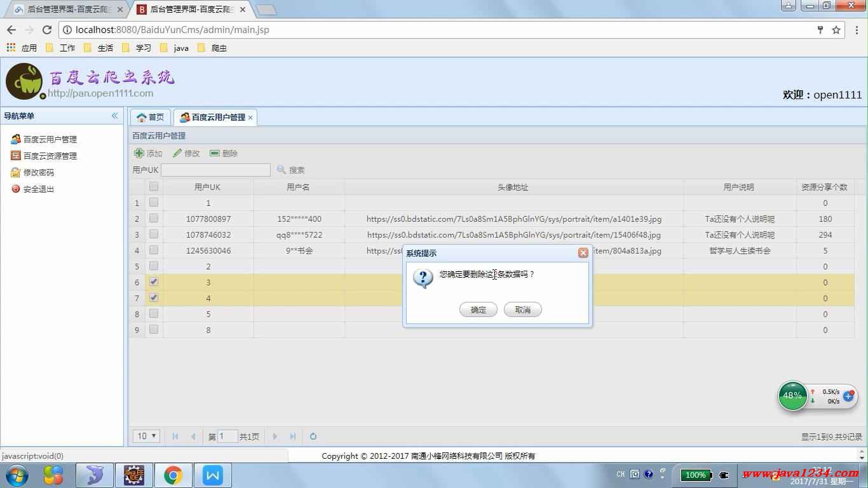Image resolution: width=868 pixels, height=488 pixels.
Task: Click the 修改 edit pencil button
Action: tap(186, 153)
